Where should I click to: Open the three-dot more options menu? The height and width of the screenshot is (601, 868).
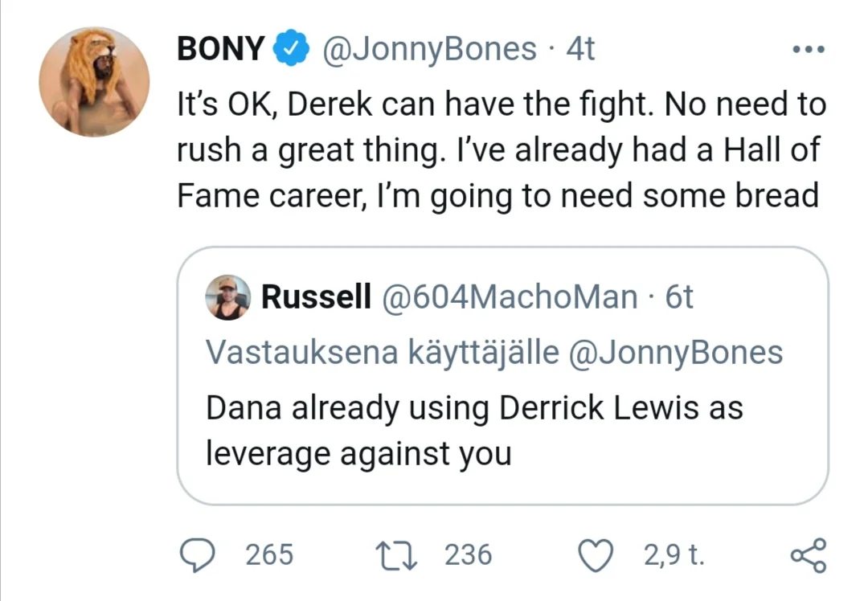point(808,50)
